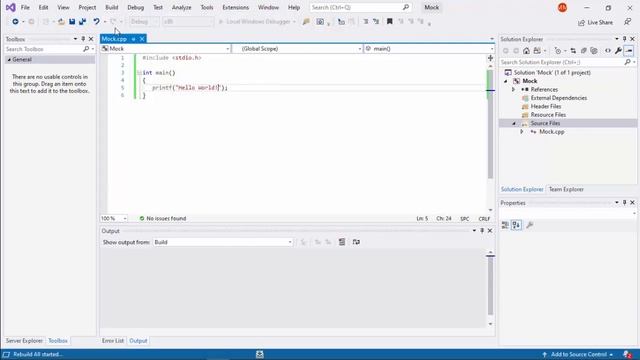Collapse the Source Files folder
Viewport: 640px width, 360px height.
click(x=514, y=123)
